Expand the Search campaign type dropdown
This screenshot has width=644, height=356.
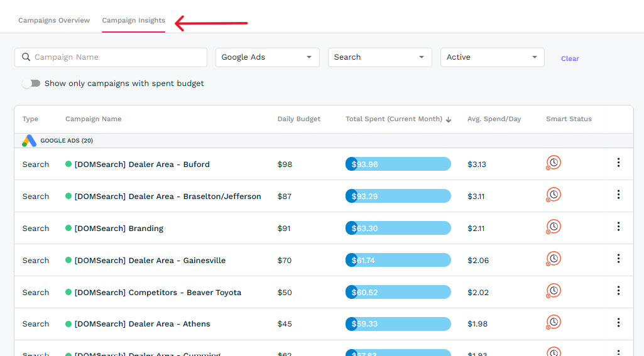coord(379,57)
